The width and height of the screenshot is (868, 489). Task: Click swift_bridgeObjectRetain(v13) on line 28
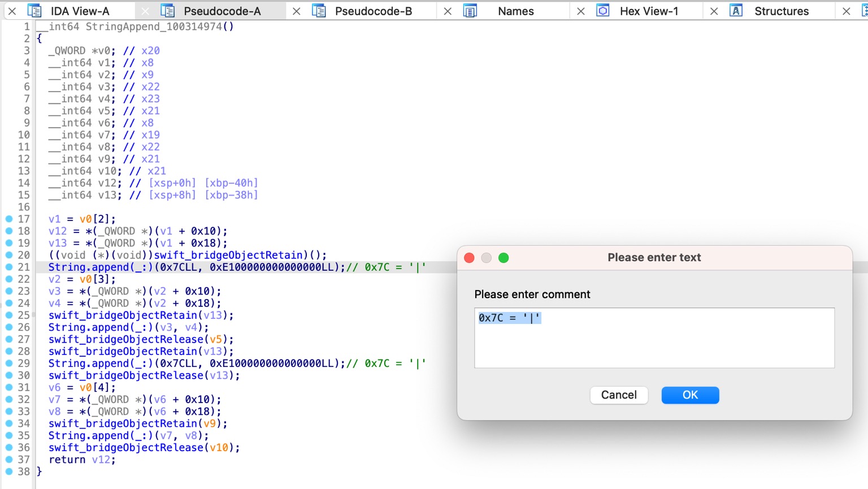(x=141, y=351)
